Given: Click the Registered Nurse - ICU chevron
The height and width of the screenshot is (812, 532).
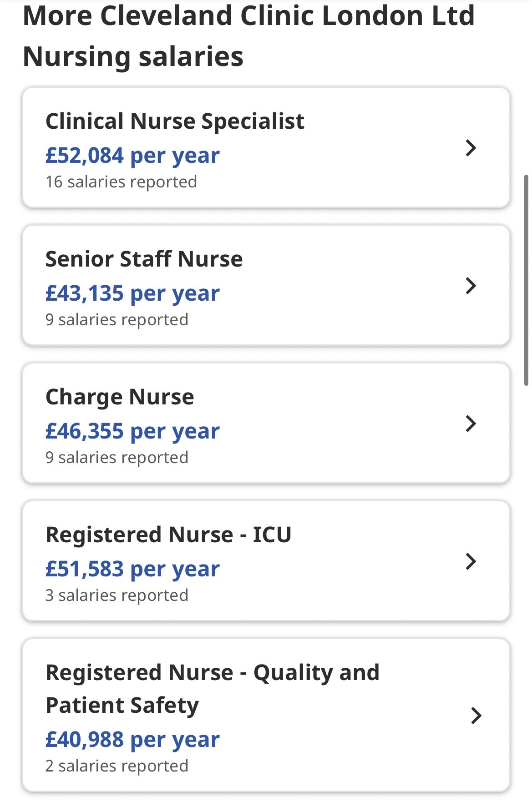Looking at the screenshot, I should coord(471,561).
